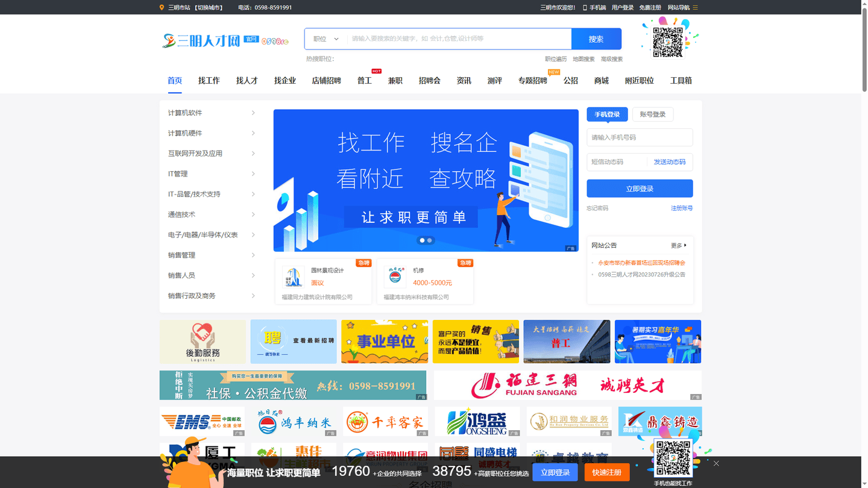
Task: Open the 网站导航 menu icon
Action: 695,7
